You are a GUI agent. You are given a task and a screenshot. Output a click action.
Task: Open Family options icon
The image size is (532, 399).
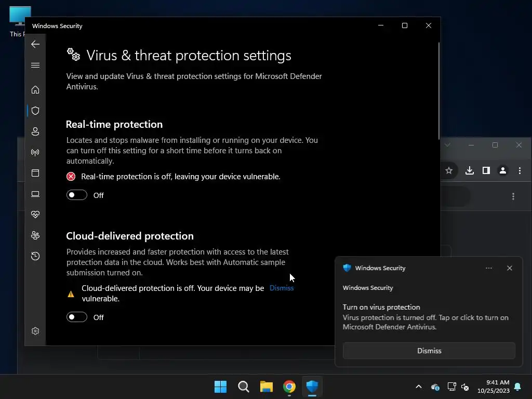click(x=35, y=235)
